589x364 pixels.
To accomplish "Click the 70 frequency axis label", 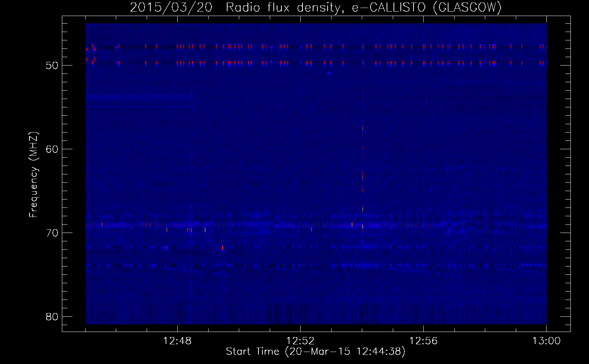I will pyautogui.click(x=52, y=233).
